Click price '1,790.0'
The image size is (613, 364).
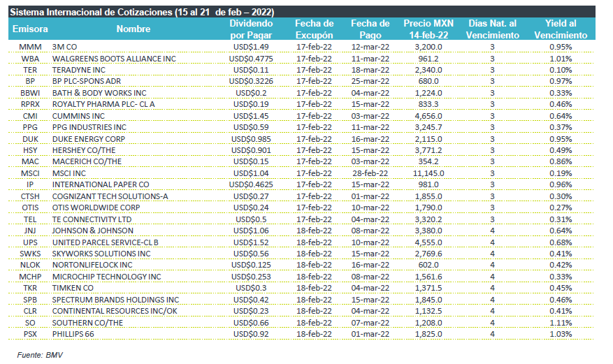428,208
